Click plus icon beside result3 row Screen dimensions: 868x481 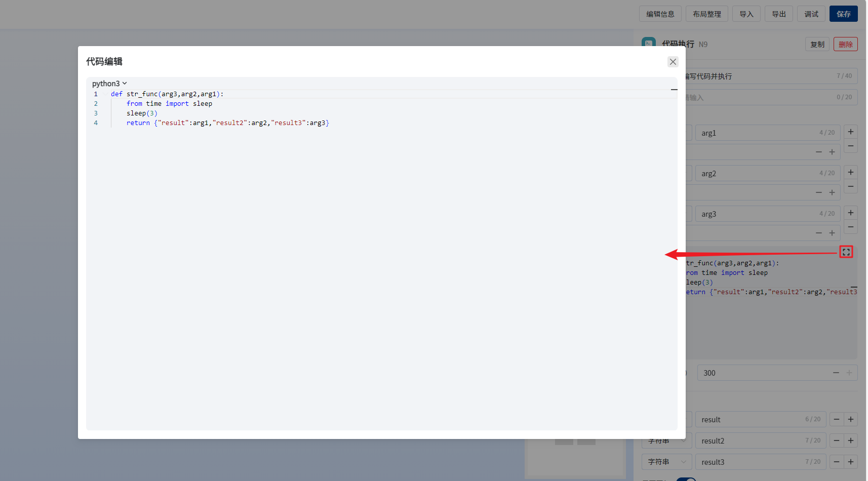tap(850, 462)
